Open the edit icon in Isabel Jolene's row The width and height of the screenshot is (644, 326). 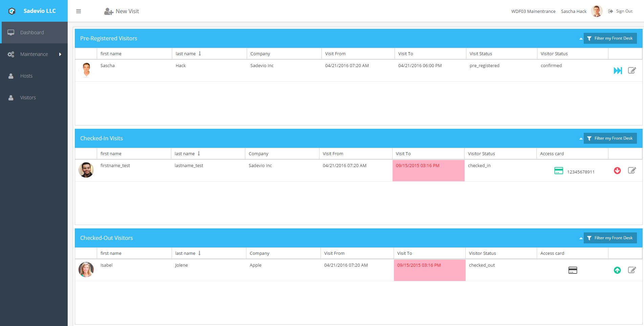point(632,270)
